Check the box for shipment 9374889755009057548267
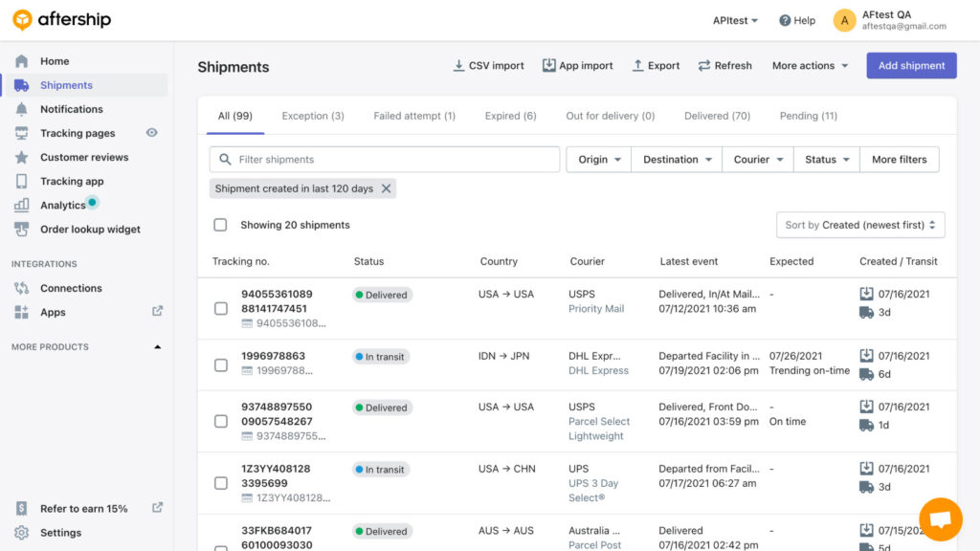Viewport: 980px width, 551px height. 221,421
